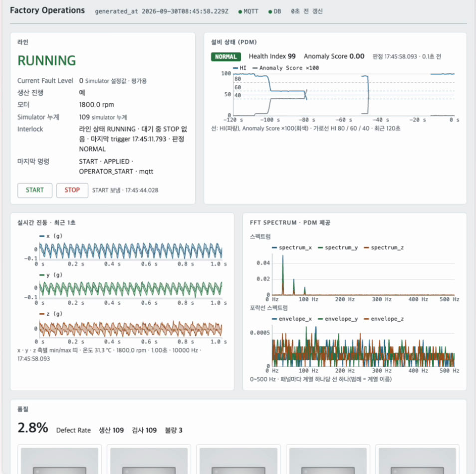Click the generated_at timestamp text
The width and height of the screenshot is (476, 474).
point(162,11)
